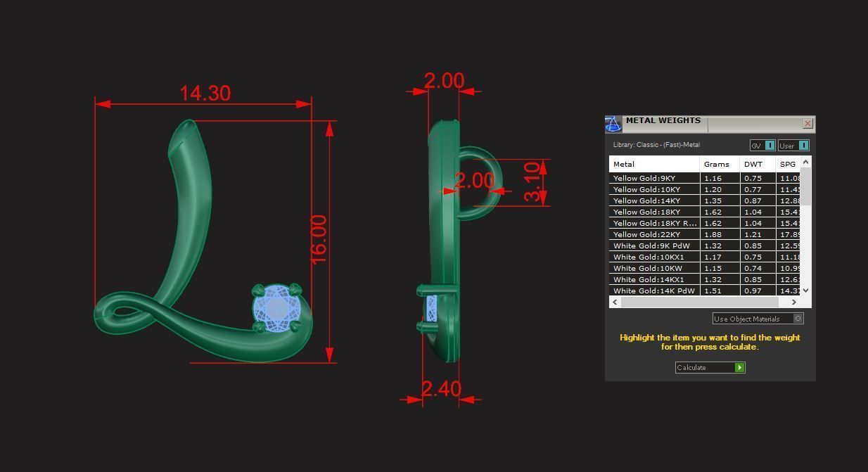Select the Yellow Gold:10KY row
Image resolution: width=868 pixels, height=472 pixels.
click(705, 189)
